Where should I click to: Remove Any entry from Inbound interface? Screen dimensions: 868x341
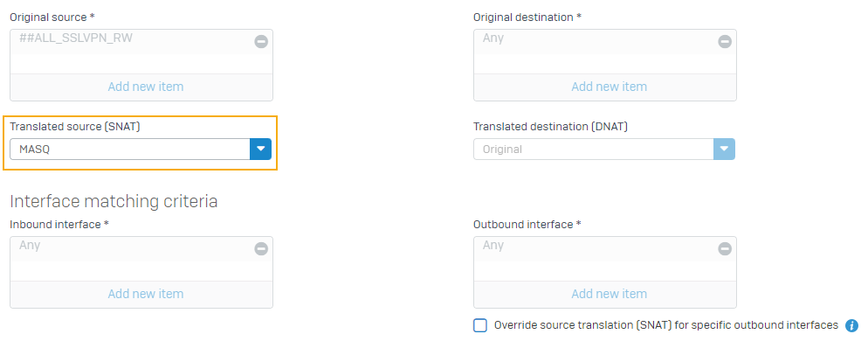(x=261, y=249)
